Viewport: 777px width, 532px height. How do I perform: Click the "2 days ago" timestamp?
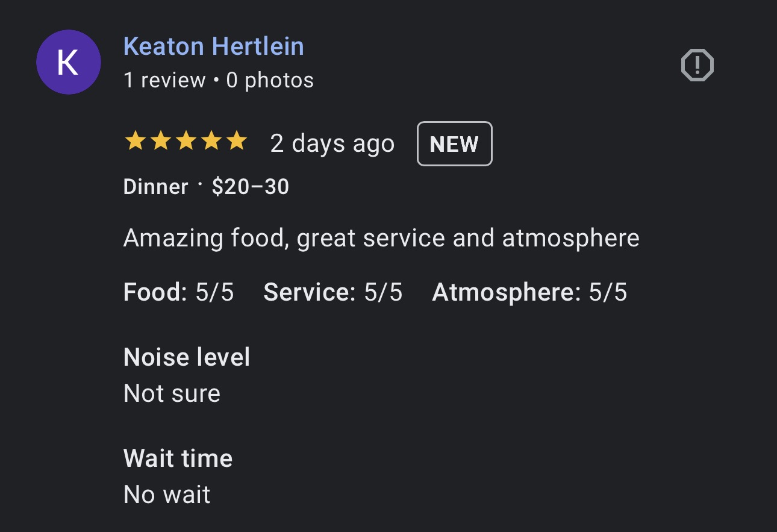pyautogui.click(x=332, y=144)
